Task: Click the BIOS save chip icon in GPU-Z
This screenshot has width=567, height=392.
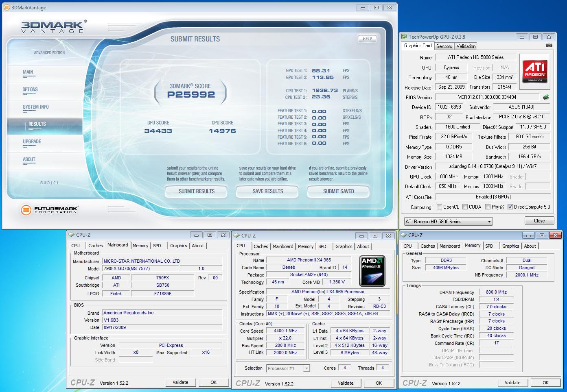Action: tap(546, 97)
